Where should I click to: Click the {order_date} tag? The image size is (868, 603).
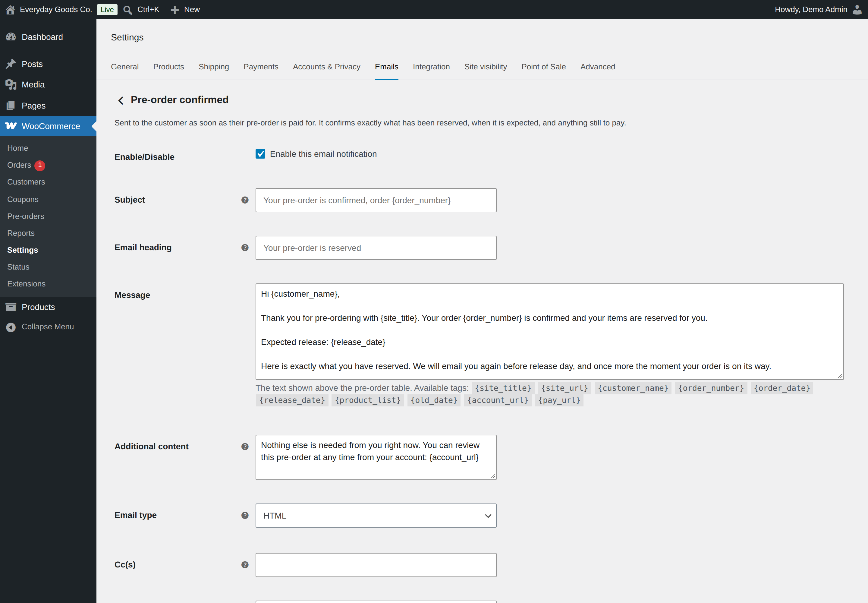pyautogui.click(x=782, y=388)
